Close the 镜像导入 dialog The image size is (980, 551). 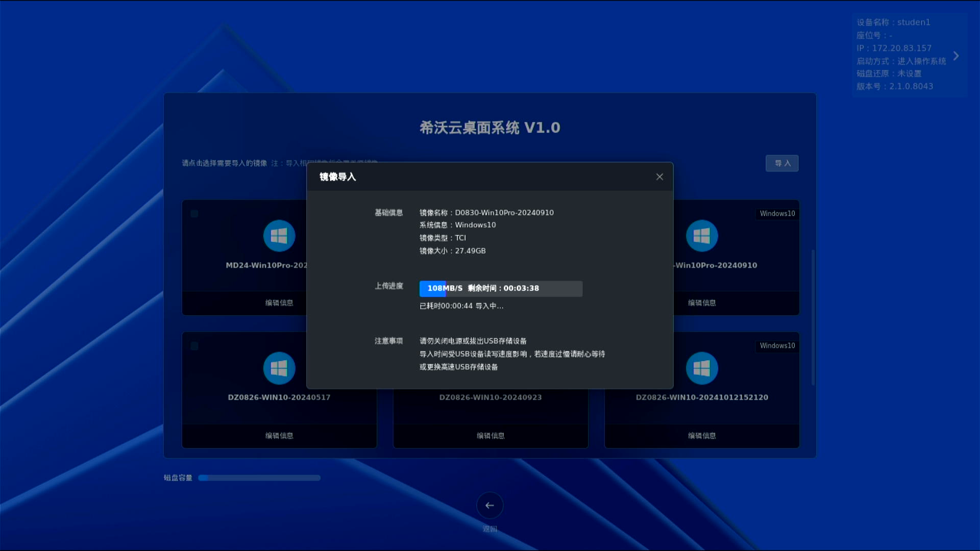(x=659, y=177)
